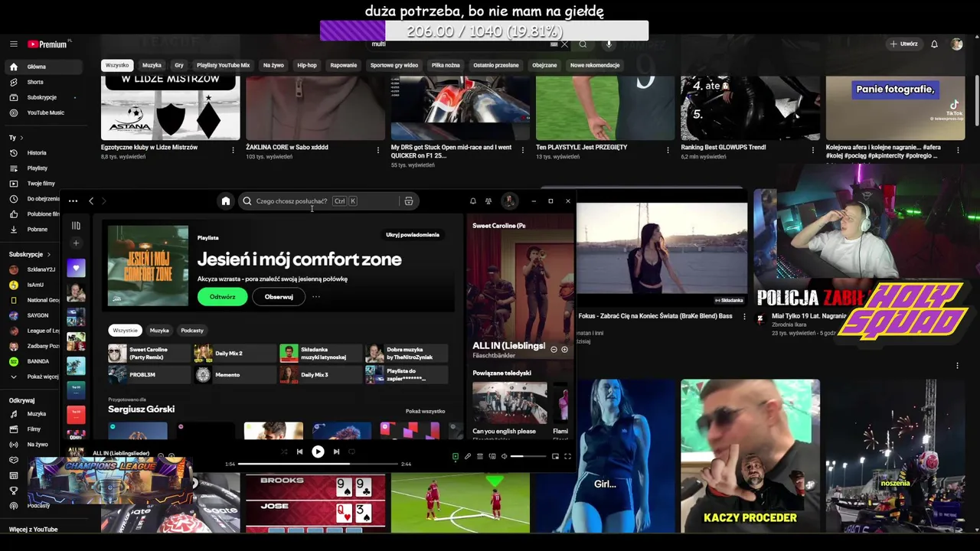Adjust the Spotify volume slider
The height and width of the screenshot is (551, 980).
click(529, 456)
